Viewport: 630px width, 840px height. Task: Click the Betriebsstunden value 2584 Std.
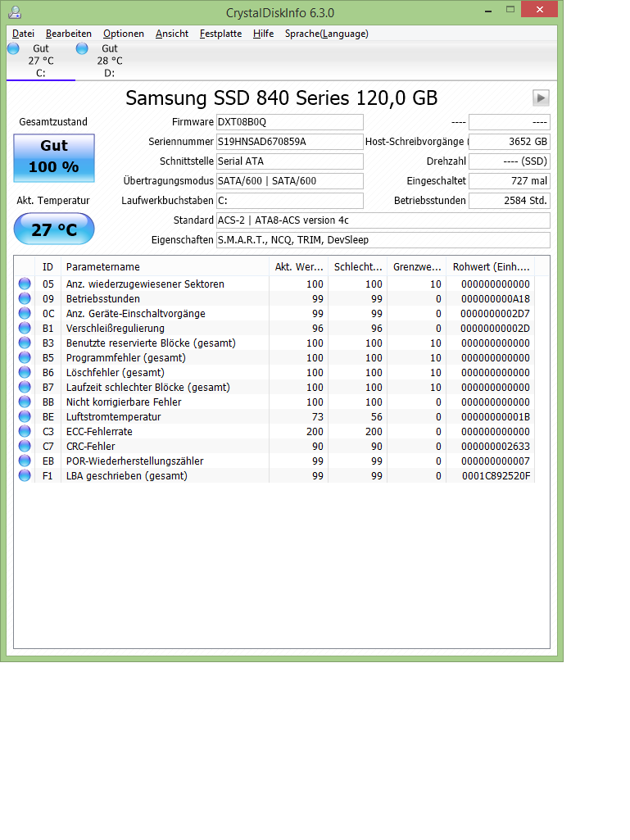(510, 200)
